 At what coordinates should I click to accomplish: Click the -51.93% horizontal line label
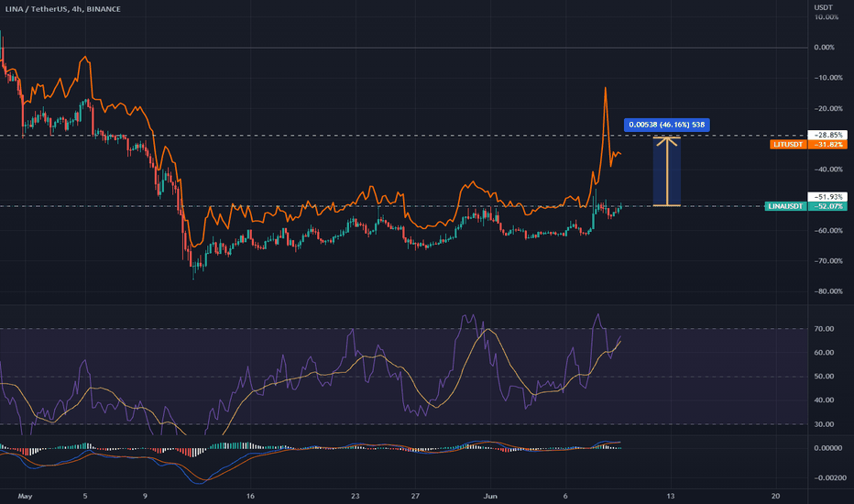coord(827,197)
